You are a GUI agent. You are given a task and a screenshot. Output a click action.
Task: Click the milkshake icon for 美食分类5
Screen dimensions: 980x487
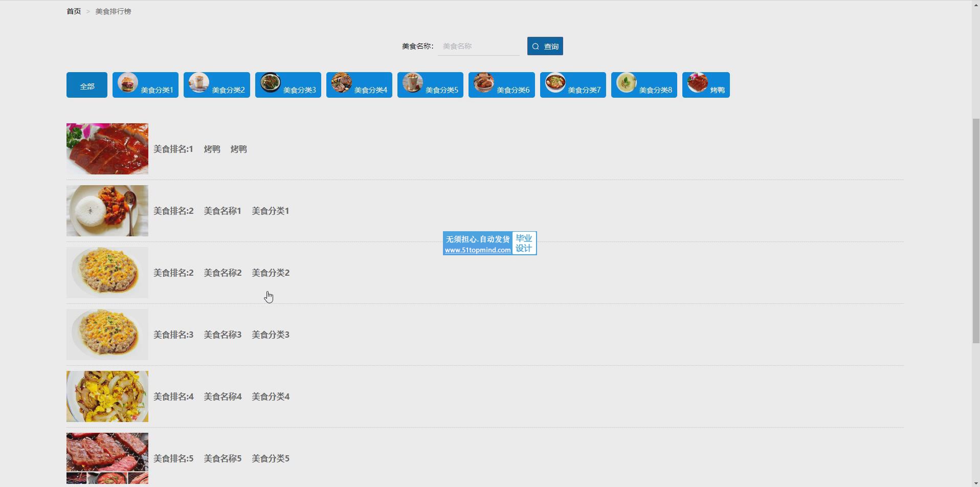[x=413, y=82]
